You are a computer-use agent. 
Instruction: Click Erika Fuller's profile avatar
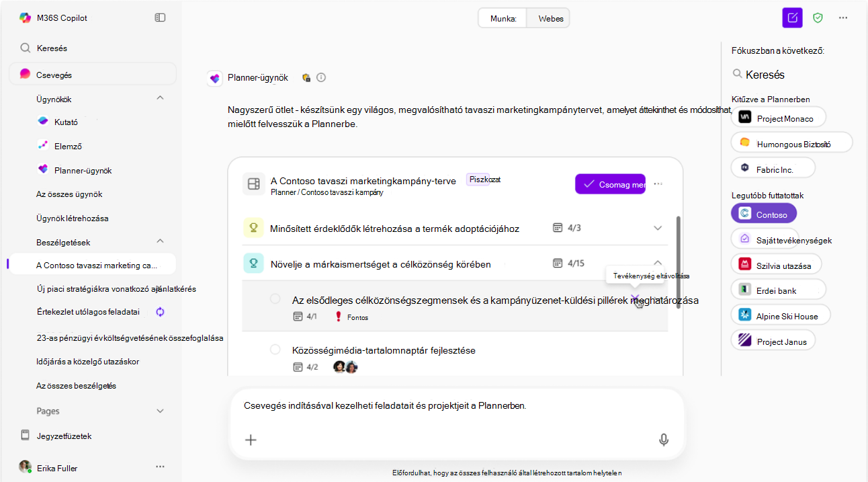(26, 467)
